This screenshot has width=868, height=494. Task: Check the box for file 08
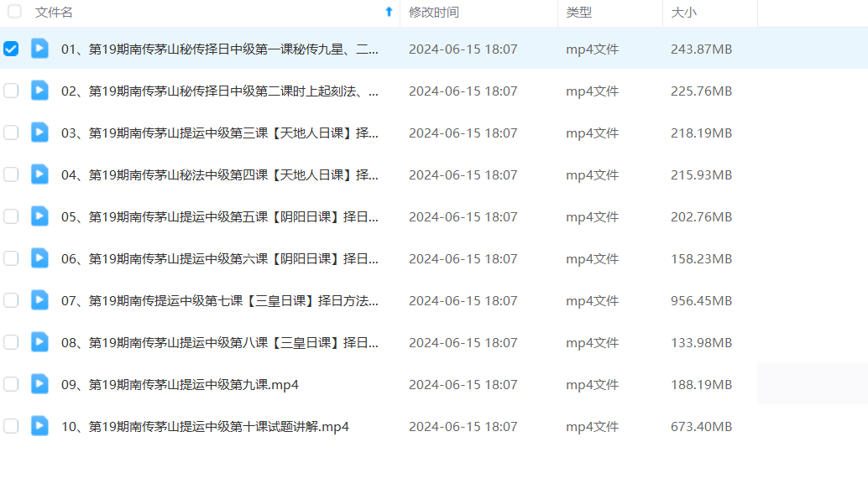tap(11, 342)
